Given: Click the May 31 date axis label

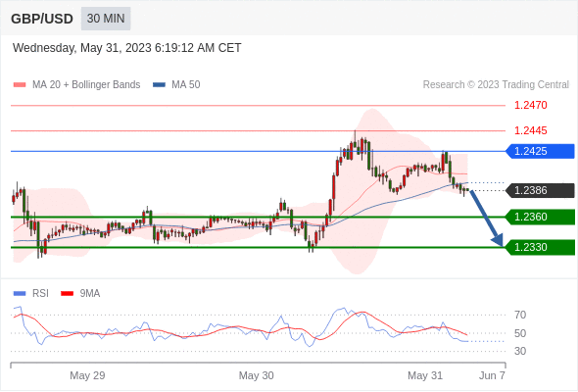Looking at the screenshot, I should [x=425, y=375].
